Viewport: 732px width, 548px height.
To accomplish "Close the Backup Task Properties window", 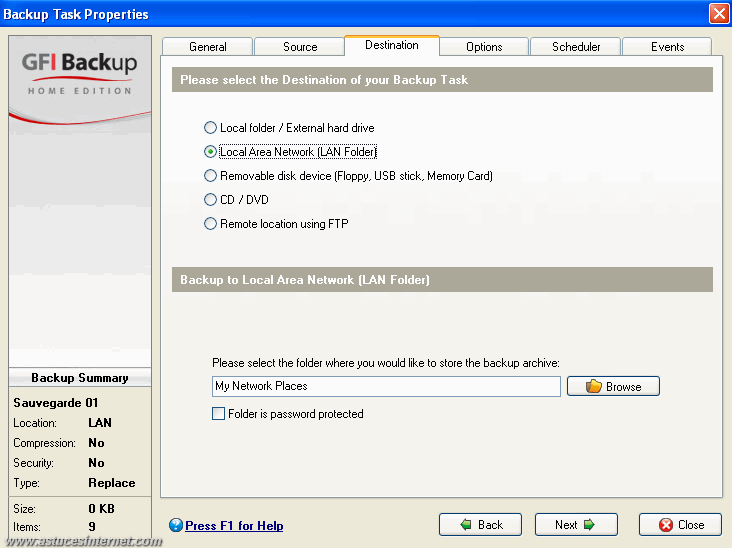I will [719, 14].
